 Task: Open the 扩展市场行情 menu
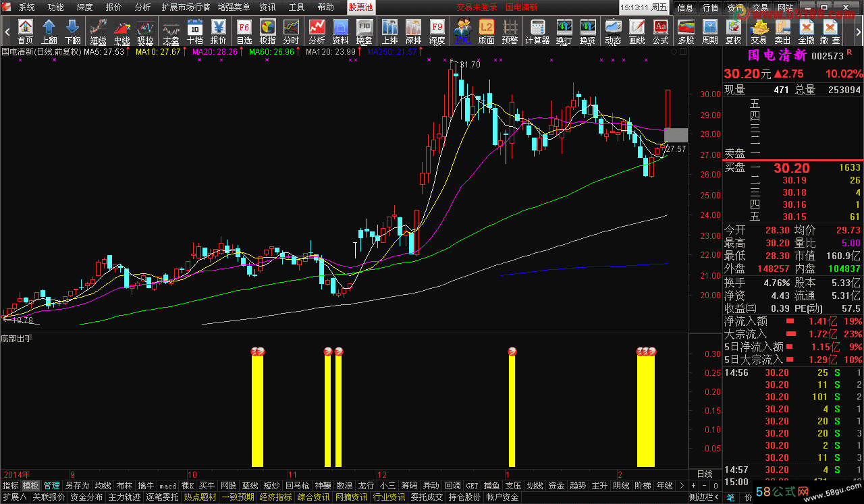(186, 7)
